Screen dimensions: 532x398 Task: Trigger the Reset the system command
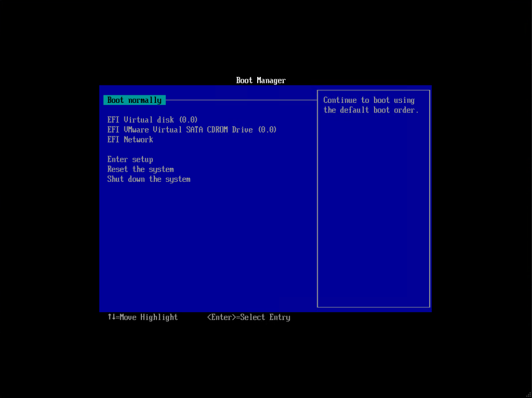[x=140, y=169]
